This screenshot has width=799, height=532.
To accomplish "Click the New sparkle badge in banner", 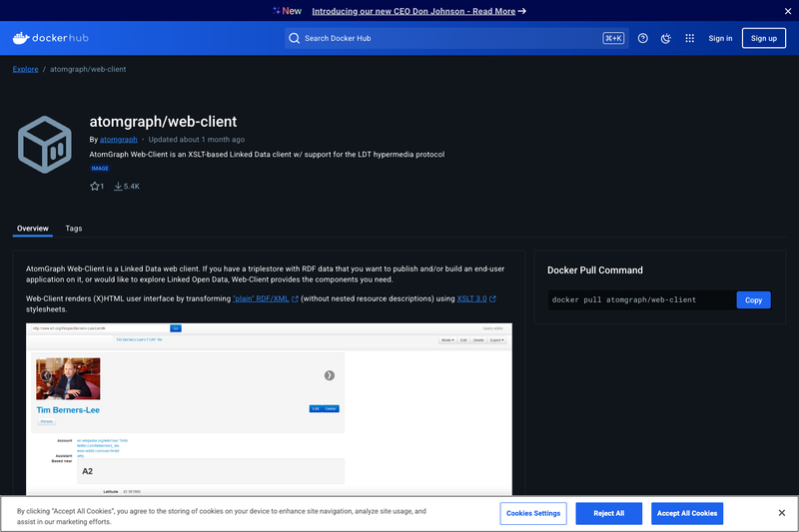I will click(x=287, y=11).
